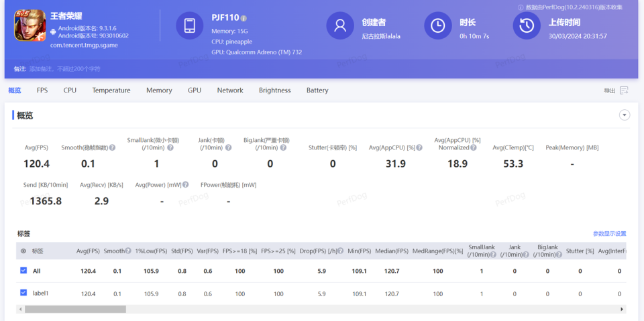Viewport: 644px width, 321px height.
Task: Click the 王者荣耀 app title
Action: (x=66, y=17)
